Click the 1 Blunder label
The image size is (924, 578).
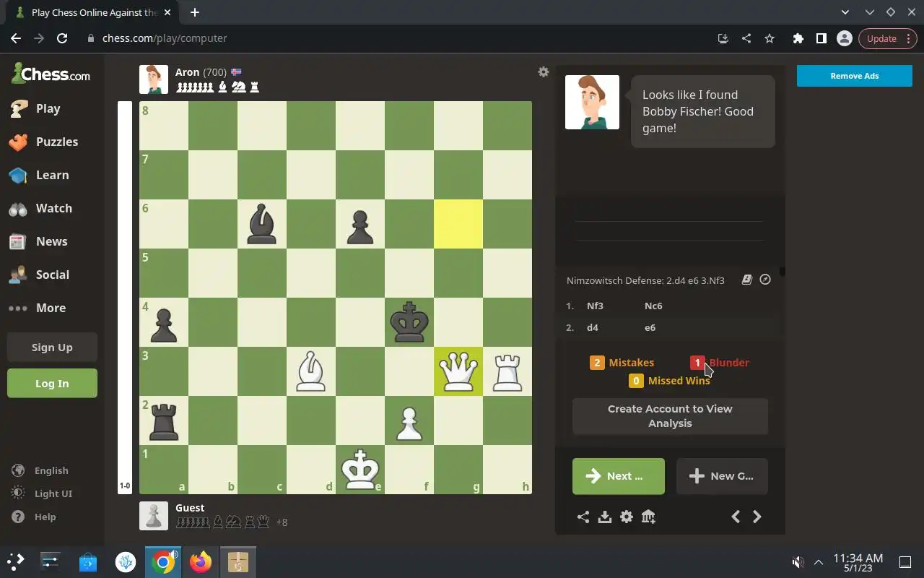[x=720, y=363]
